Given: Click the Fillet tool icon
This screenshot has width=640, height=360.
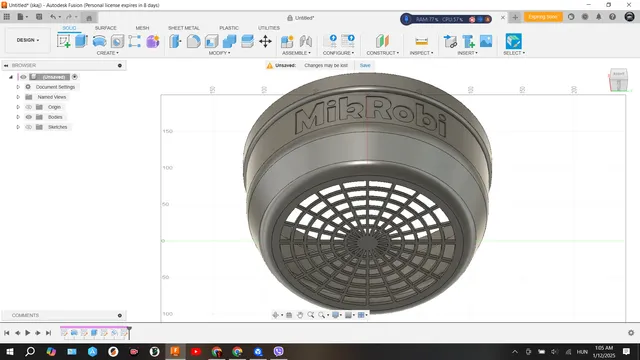Looking at the screenshot, I should (193, 41).
